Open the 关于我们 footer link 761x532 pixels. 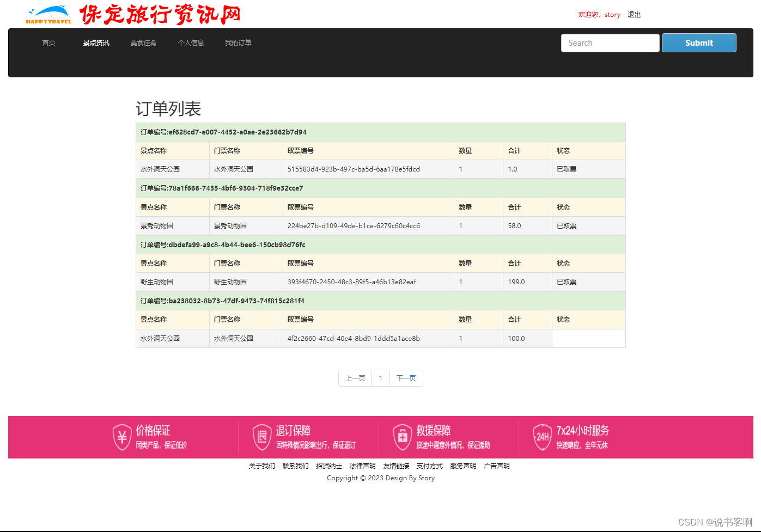(x=262, y=466)
